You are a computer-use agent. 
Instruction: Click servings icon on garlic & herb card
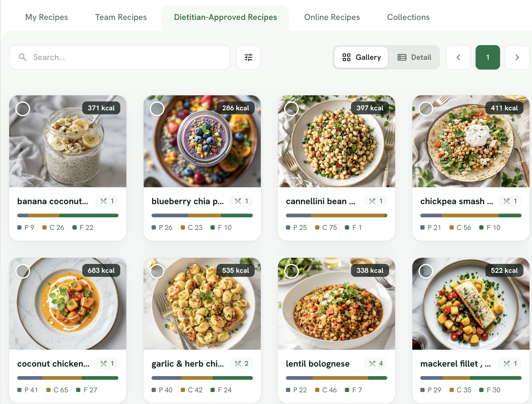(x=238, y=364)
